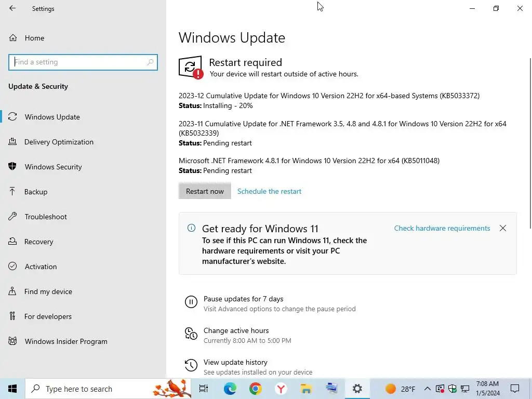Open Recovery options
The image size is (532, 399).
38,242
